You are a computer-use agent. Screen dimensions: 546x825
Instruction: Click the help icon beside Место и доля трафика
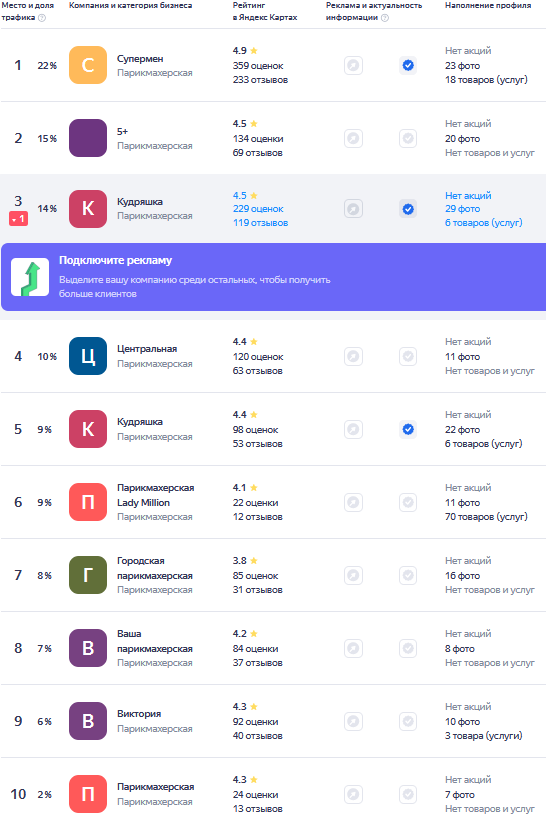tap(42, 17)
